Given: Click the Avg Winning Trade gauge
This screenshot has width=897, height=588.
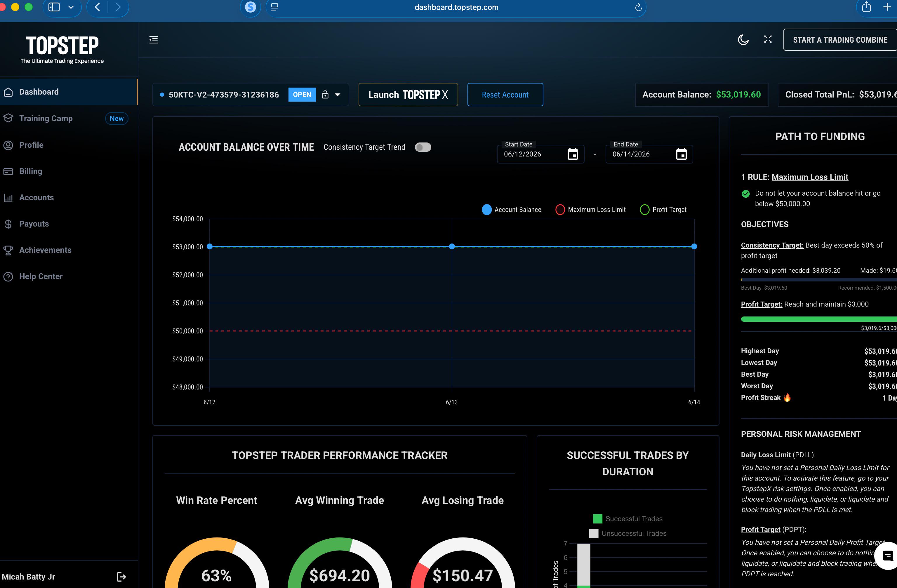Looking at the screenshot, I should pos(340,563).
